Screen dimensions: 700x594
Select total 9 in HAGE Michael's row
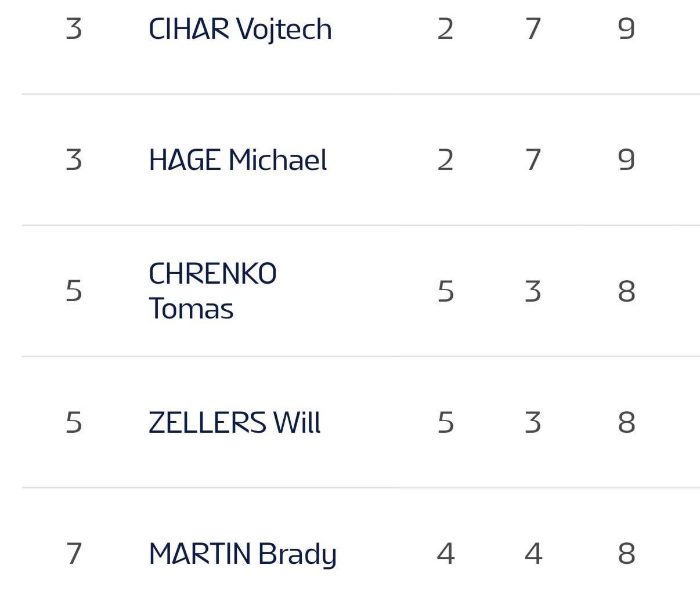(x=626, y=160)
